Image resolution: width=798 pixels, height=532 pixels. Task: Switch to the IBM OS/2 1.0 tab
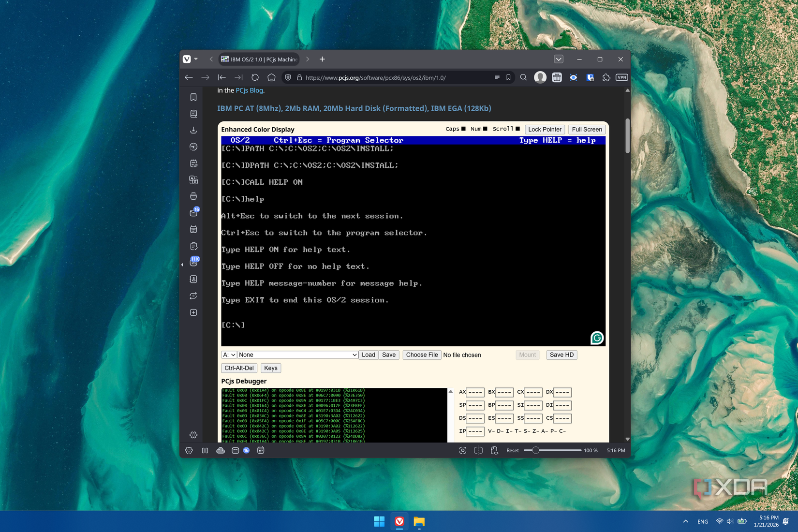coord(259,59)
